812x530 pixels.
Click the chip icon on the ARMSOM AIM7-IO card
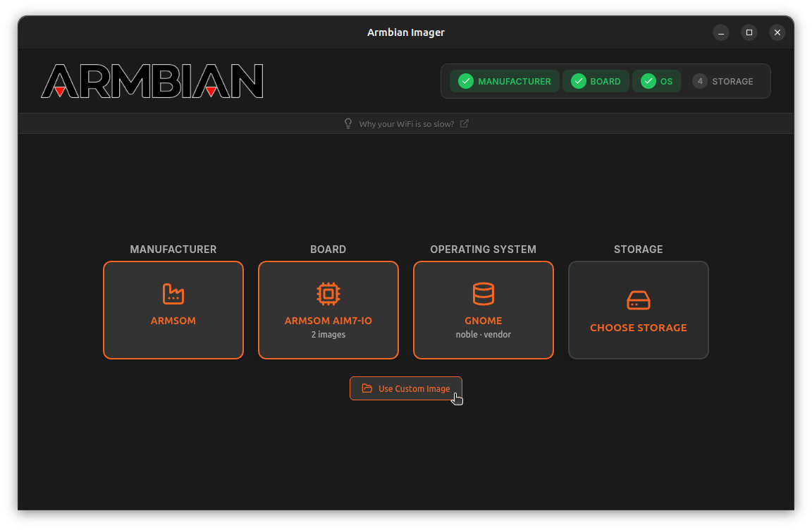coord(328,294)
